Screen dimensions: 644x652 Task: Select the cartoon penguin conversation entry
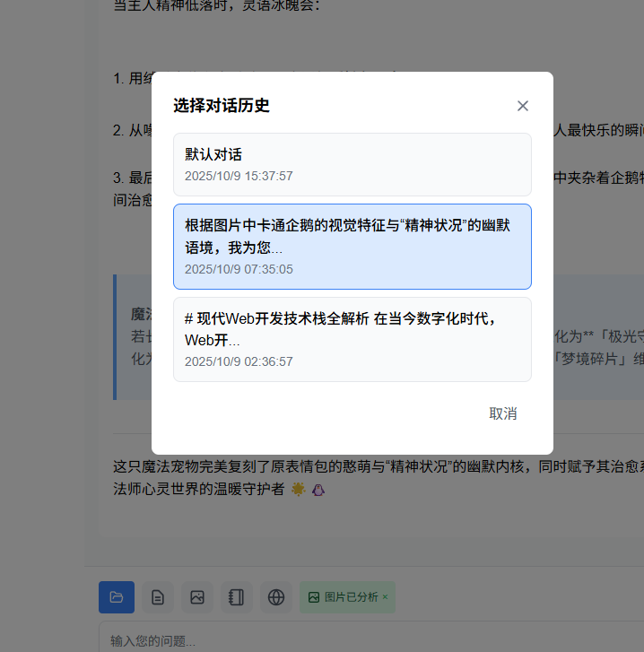coord(352,247)
